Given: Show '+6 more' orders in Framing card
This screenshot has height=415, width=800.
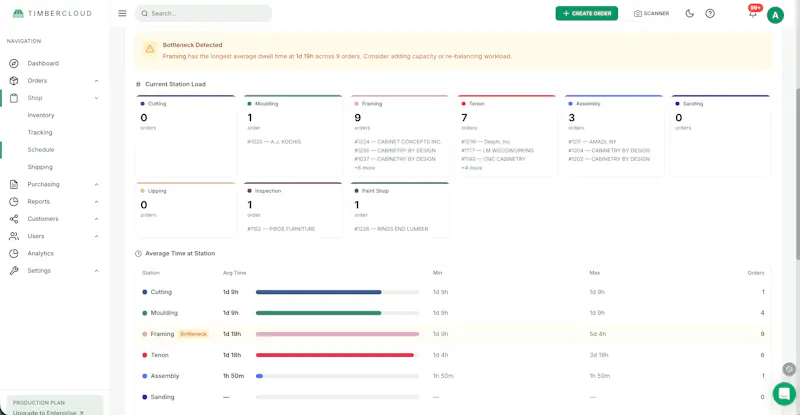Looking at the screenshot, I should (x=365, y=168).
